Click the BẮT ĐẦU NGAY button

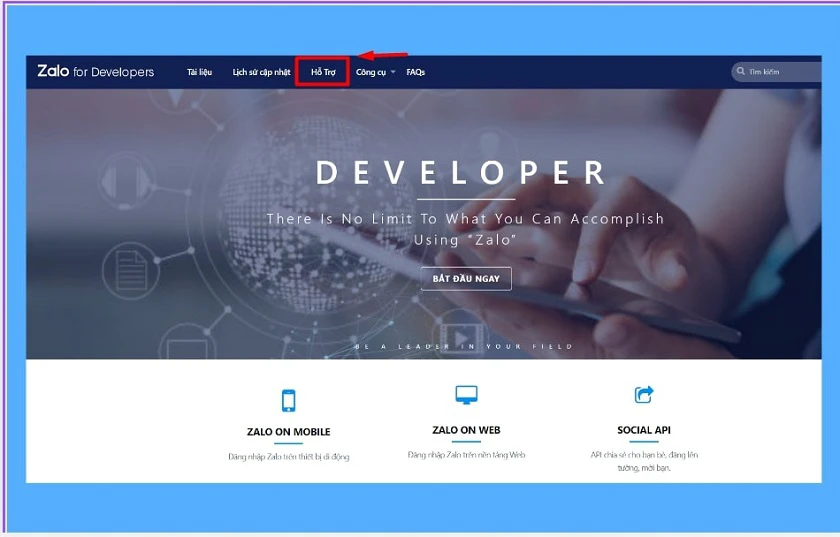click(x=466, y=279)
